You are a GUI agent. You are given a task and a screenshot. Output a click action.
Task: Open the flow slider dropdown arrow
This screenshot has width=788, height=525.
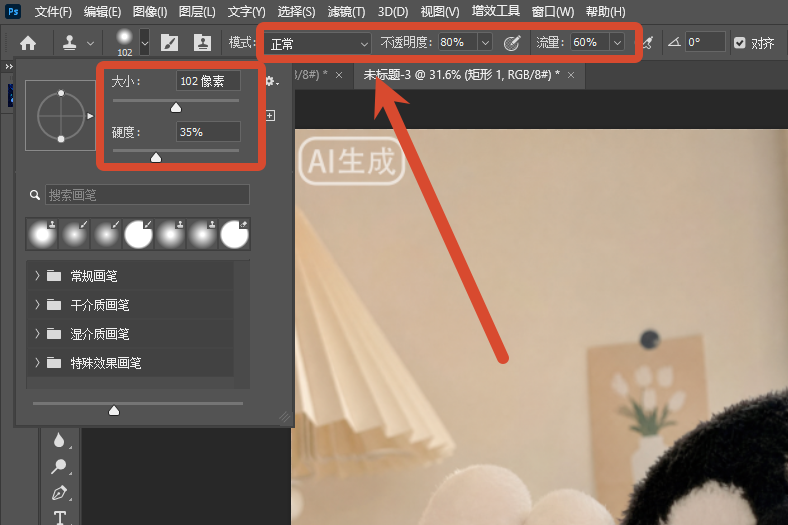click(617, 43)
